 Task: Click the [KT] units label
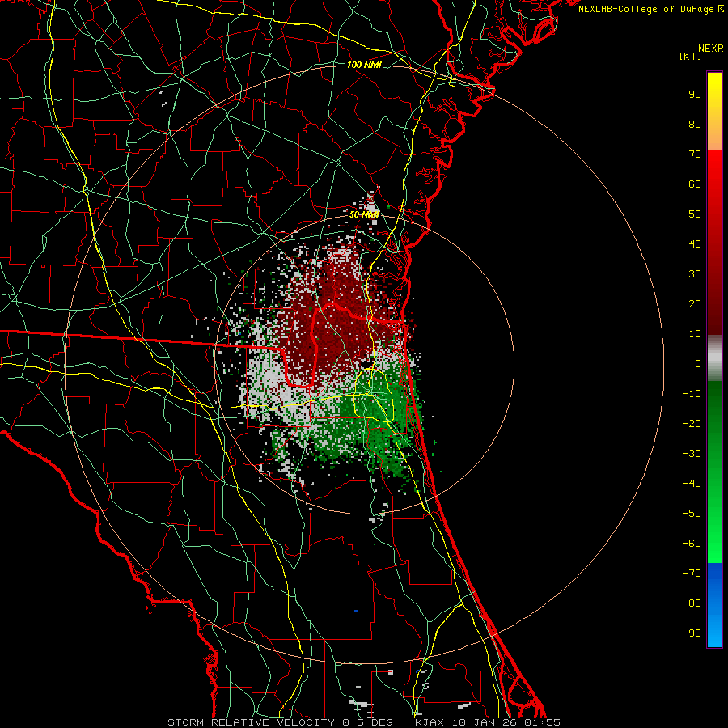691,56
